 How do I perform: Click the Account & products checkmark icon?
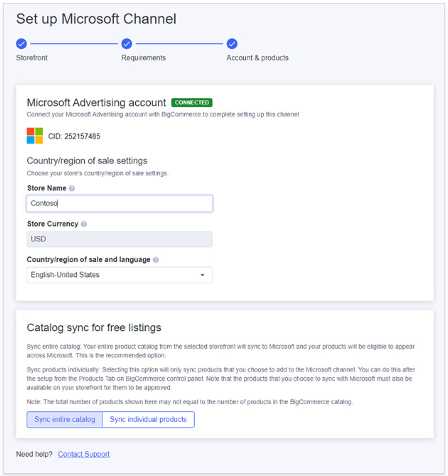(232, 43)
